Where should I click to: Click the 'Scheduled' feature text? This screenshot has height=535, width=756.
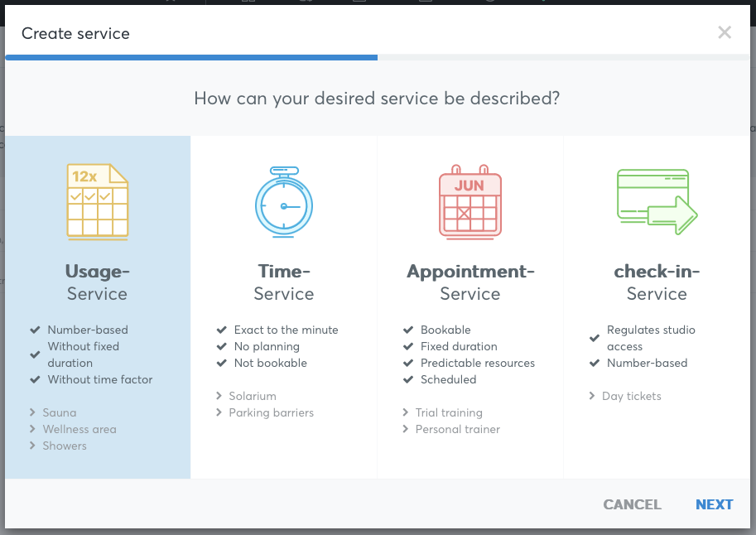(449, 379)
